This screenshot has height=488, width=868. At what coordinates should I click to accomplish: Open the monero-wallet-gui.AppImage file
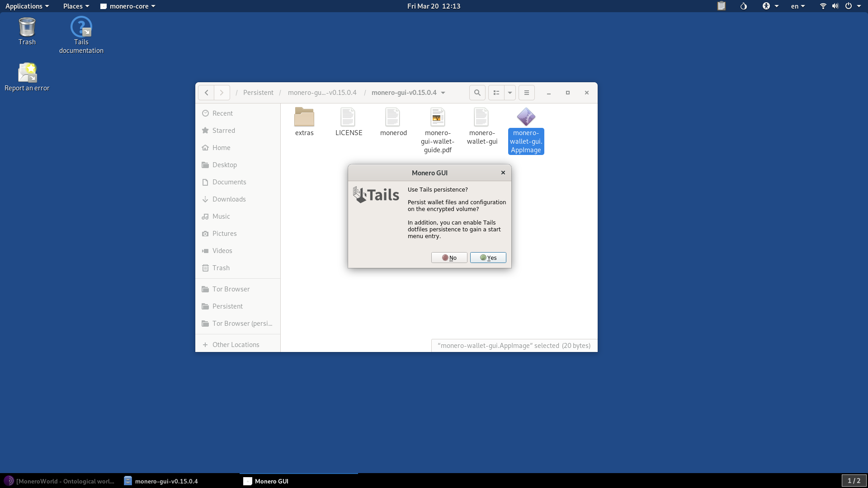pos(526,117)
